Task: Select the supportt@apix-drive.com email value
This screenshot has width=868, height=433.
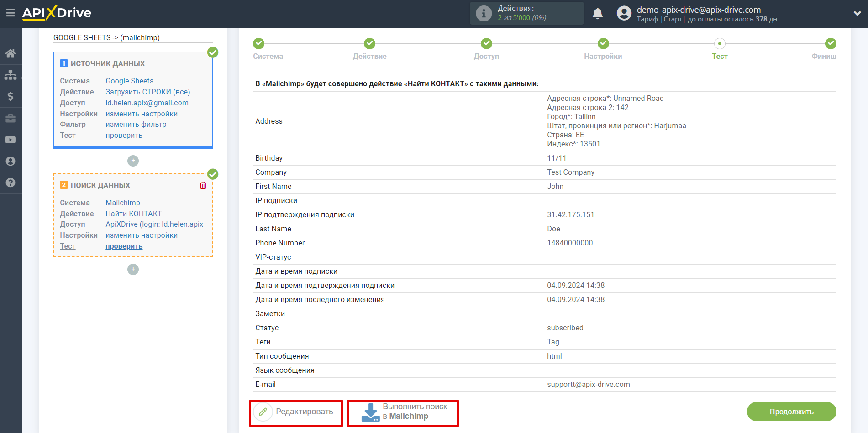Action: tap(589, 384)
